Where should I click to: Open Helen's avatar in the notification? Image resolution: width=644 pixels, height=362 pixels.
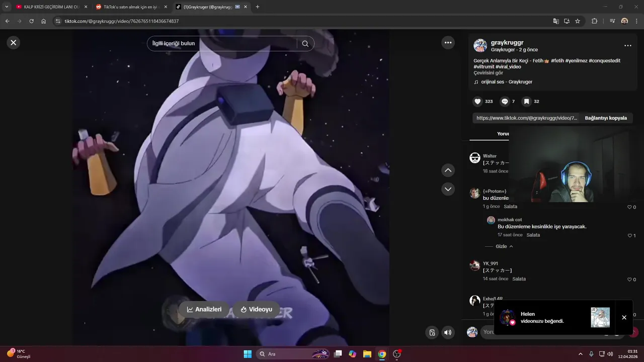(507, 317)
